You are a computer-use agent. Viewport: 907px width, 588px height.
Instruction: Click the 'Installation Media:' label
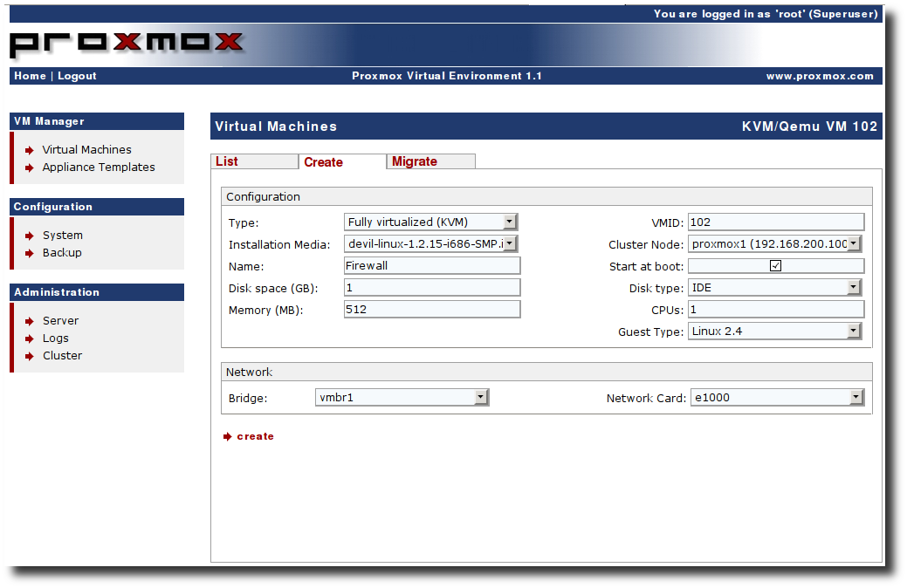coord(279,244)
